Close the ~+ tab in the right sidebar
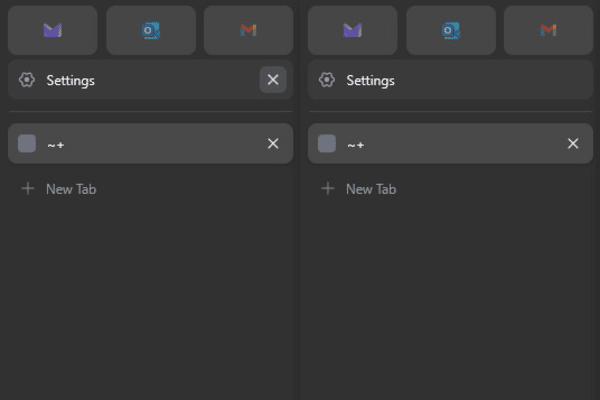 [573, 144]
